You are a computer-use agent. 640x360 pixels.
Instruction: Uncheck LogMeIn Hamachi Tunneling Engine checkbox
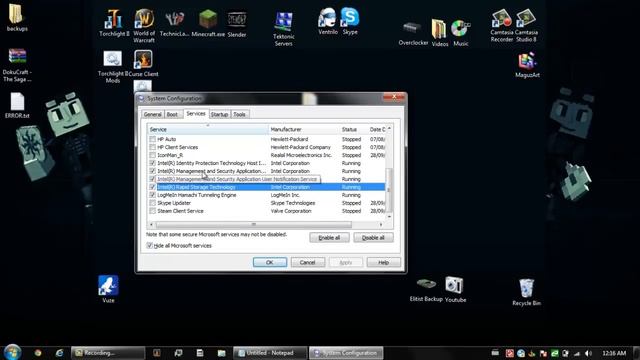click(x=152, y=195)
